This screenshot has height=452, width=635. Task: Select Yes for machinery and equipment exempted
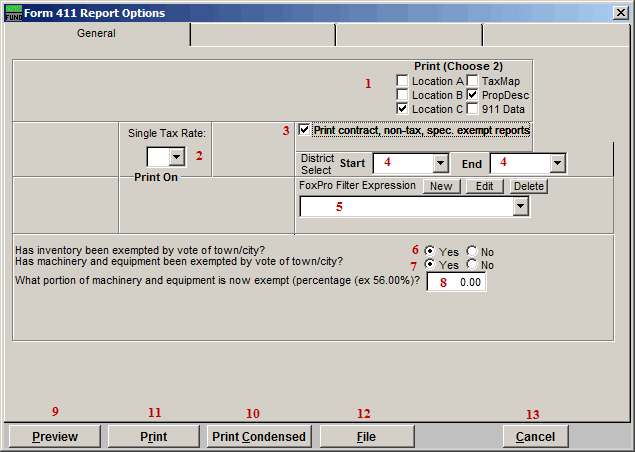tap(430, 265)
